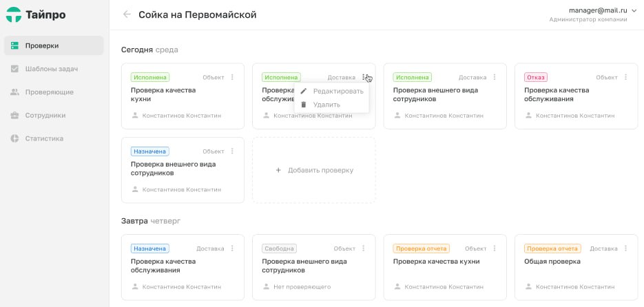Click the Шаблоны задач checkbox-style icon
644x307 pixels.
click(14, 69)
